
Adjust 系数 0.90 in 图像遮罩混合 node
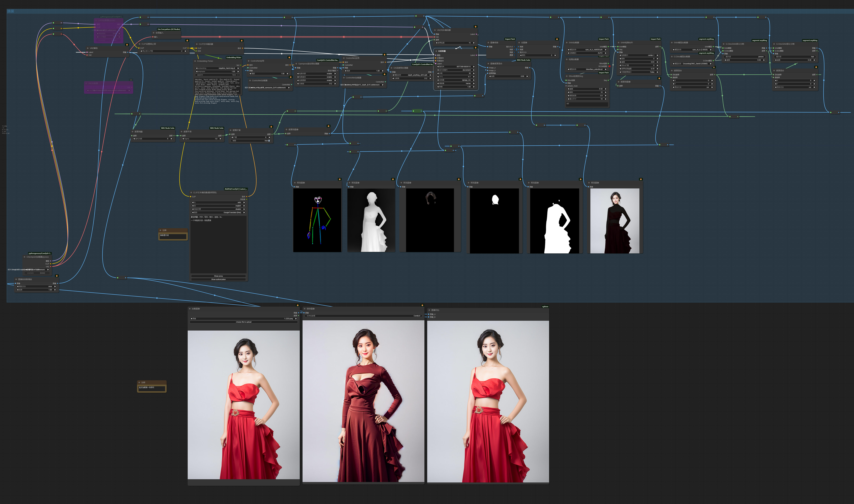509,76
